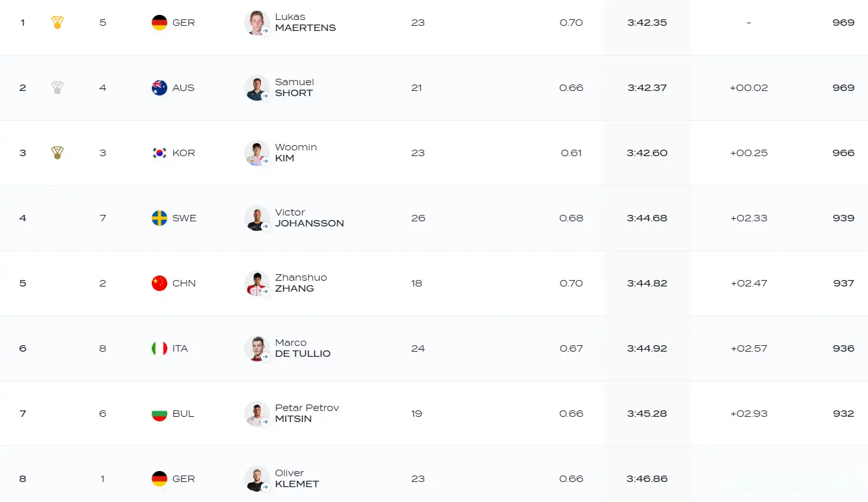Image resolution: width=868 pixels, height=502 pixels.
Task: Click the Bulgaria flag next to BUL
Action: tap(160, 414)
